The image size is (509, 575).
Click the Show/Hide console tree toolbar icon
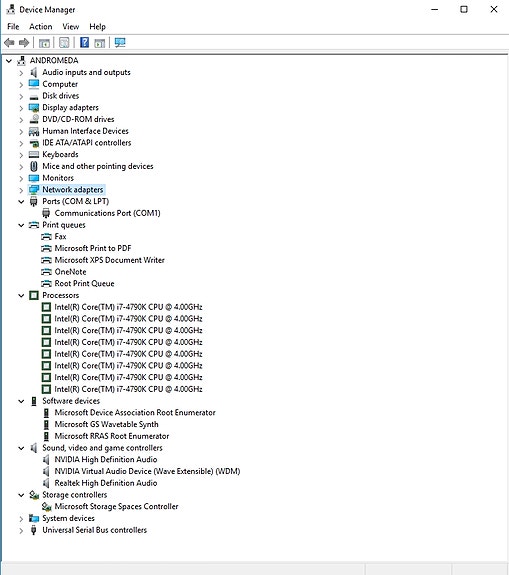[x=44, y=43]
